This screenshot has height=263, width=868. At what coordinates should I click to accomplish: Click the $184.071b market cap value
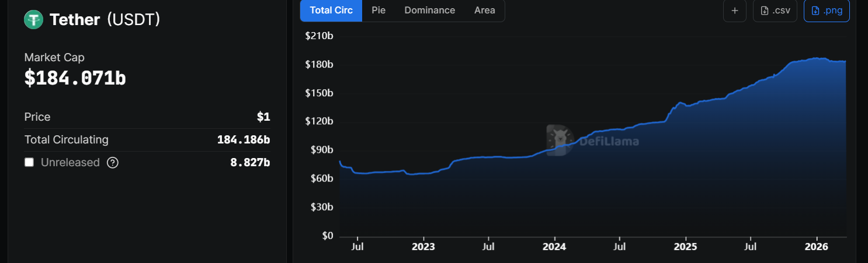pos(75,78)
